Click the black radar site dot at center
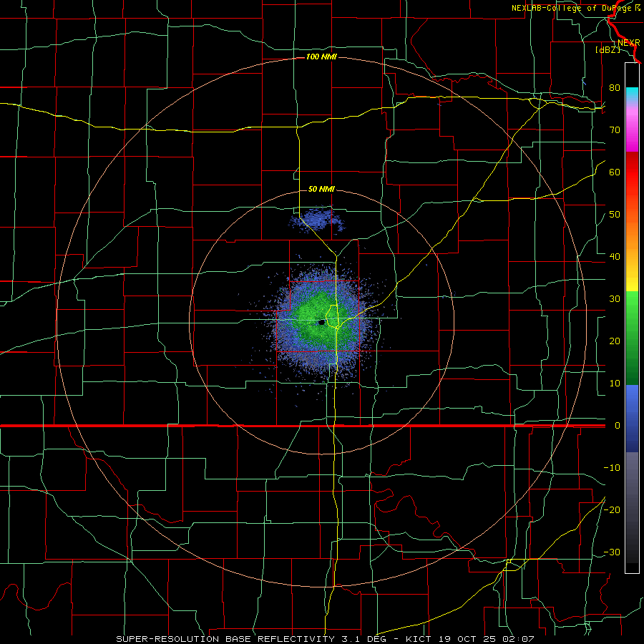Screen dimensions: 644x644 click(321, 323)
